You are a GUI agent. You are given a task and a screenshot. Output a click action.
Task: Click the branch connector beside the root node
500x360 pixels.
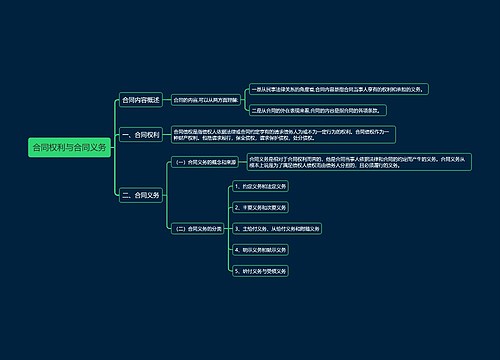point(114,147)
